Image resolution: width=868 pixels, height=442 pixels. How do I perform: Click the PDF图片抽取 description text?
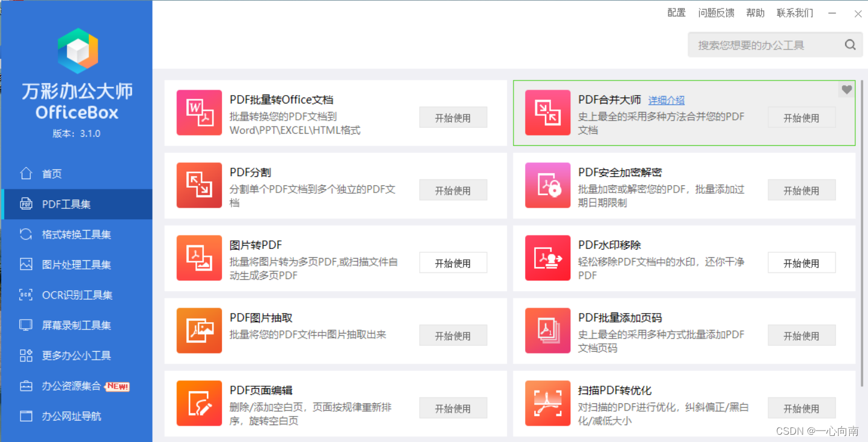tap(308, 334)
